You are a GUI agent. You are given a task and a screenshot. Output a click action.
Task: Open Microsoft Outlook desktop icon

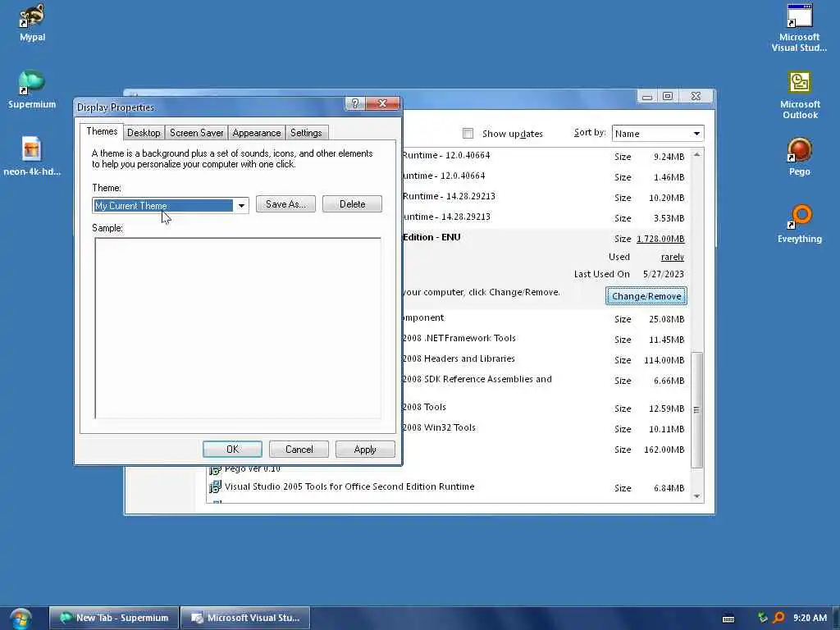coord(799,95)
